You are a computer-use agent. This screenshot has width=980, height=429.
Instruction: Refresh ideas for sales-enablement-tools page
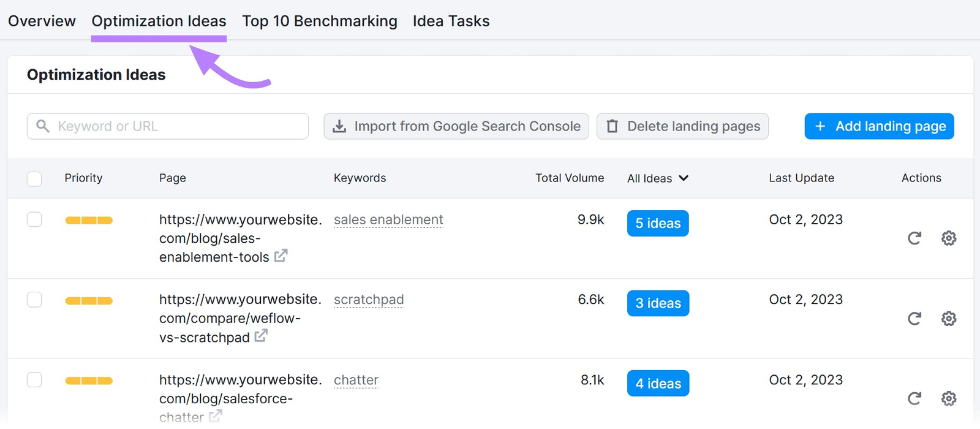pyautogui.click(x=914, y=238)
